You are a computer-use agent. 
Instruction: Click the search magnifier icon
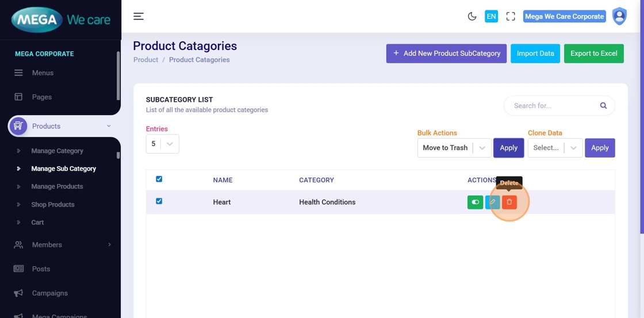coord(603,106)
